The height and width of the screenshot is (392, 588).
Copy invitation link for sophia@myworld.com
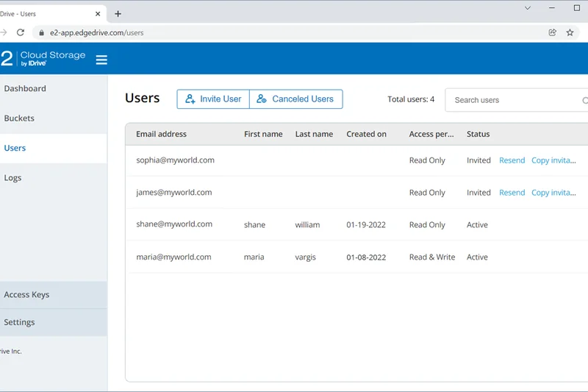(x=553, y=160)
